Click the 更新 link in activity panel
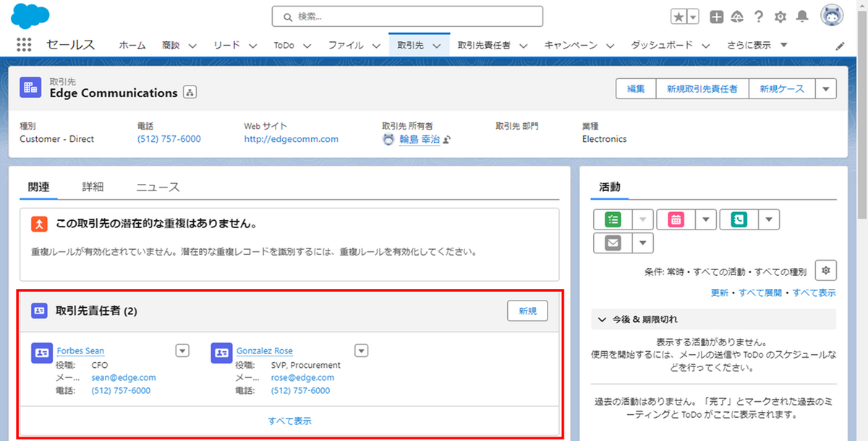The image size is (868, 441). 720,293
